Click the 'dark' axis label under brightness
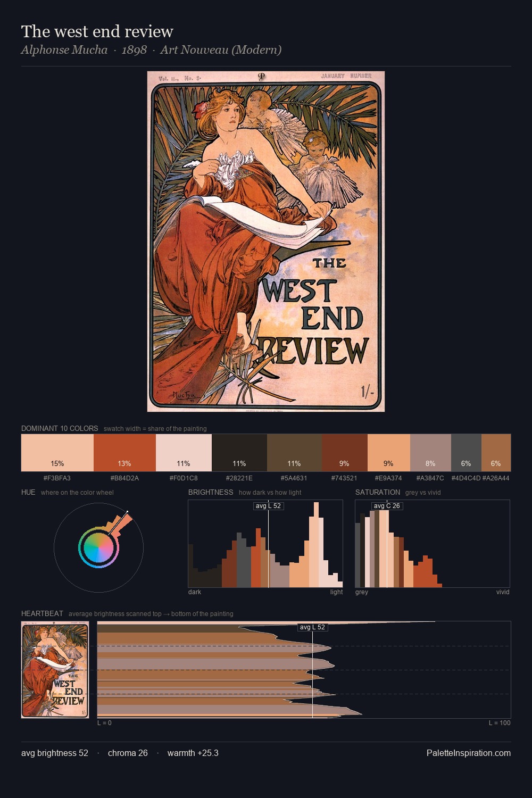This screenshot has height=798, width=532. point(195,592)
